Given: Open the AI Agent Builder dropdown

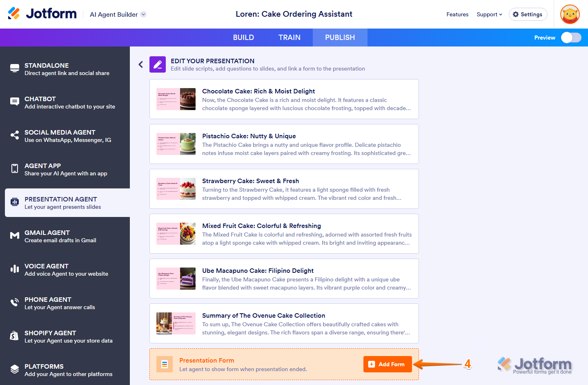Looking at the screenshot, I should pos(118,14).
